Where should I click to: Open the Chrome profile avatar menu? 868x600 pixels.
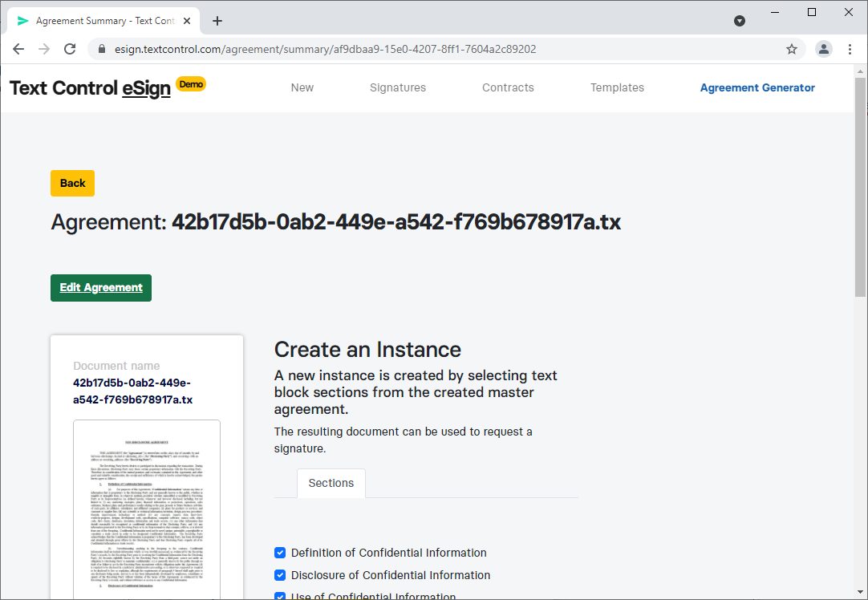pos(824,49)
